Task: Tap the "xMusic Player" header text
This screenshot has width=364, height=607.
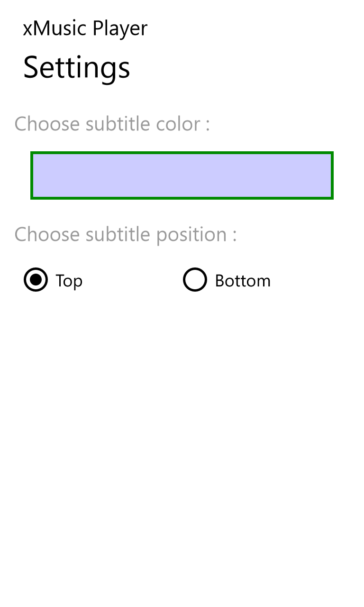Action: pos(85,28)
